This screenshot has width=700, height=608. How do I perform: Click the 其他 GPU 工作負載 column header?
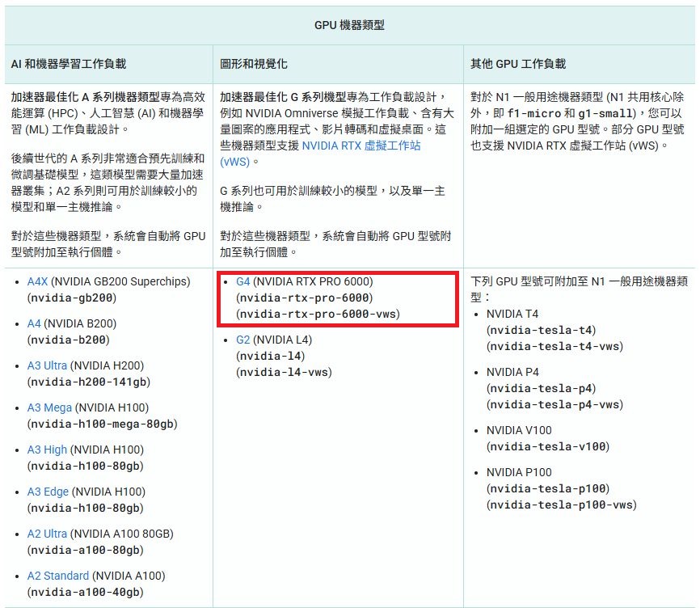click(518, 64)
